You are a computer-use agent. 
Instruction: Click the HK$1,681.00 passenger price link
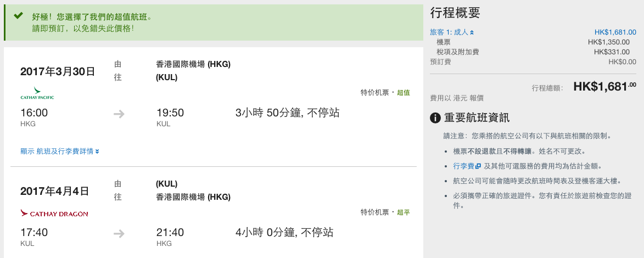[x=615, y=32]
